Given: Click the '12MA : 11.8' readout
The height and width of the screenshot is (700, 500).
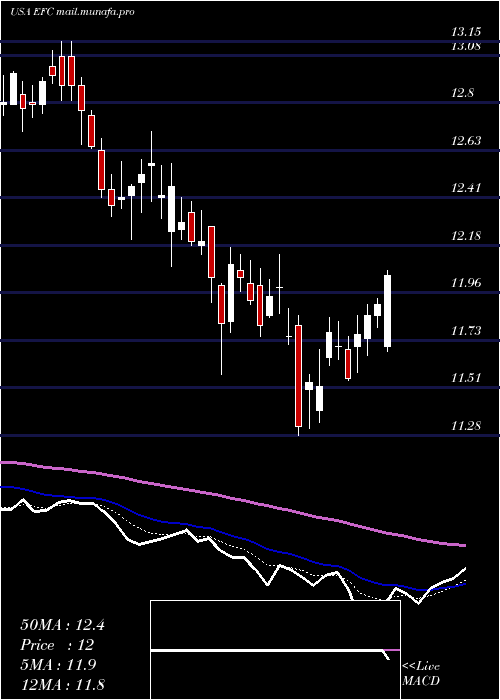Looking at the screenshot, I should (x=62, y=684).
